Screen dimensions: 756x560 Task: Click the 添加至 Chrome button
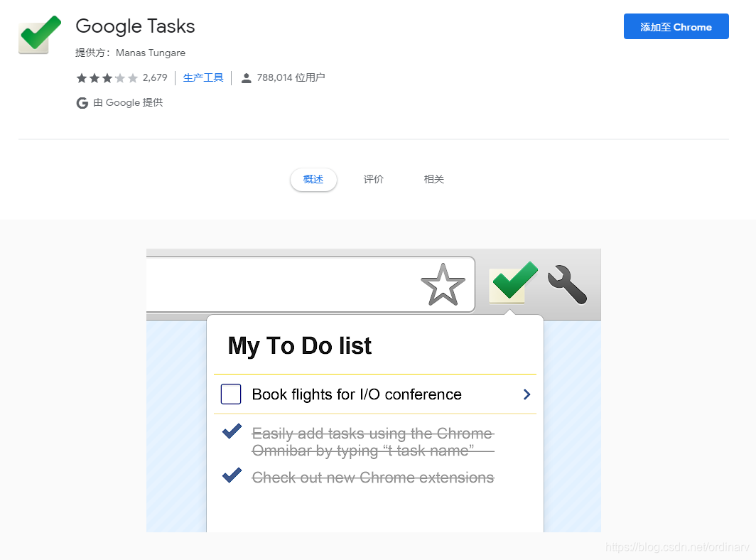pos(676,26)
